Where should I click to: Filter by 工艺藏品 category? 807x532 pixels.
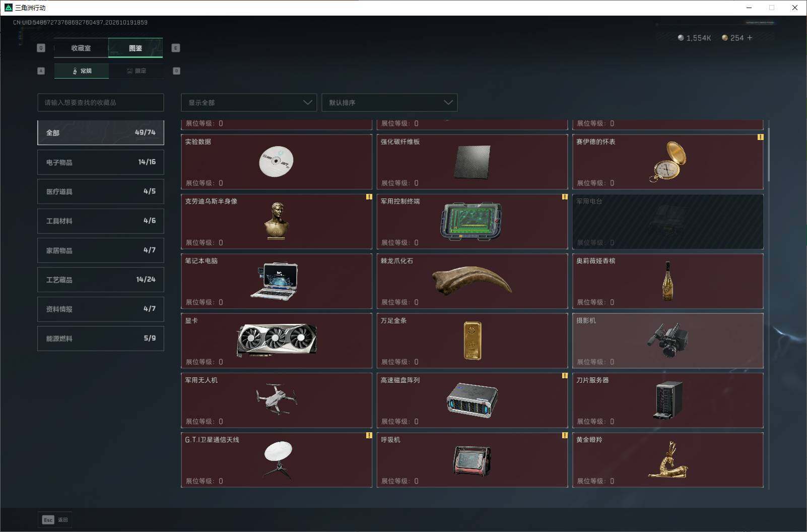pos(101,280)
